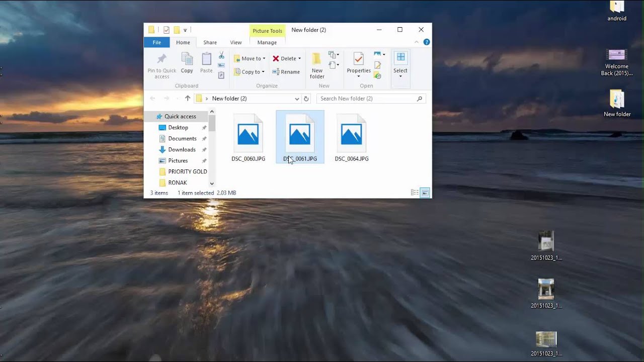Image resolution: width=644 pixels, height=362 pixels.
Task: Open the android folder on desktop
Action: 617,11
